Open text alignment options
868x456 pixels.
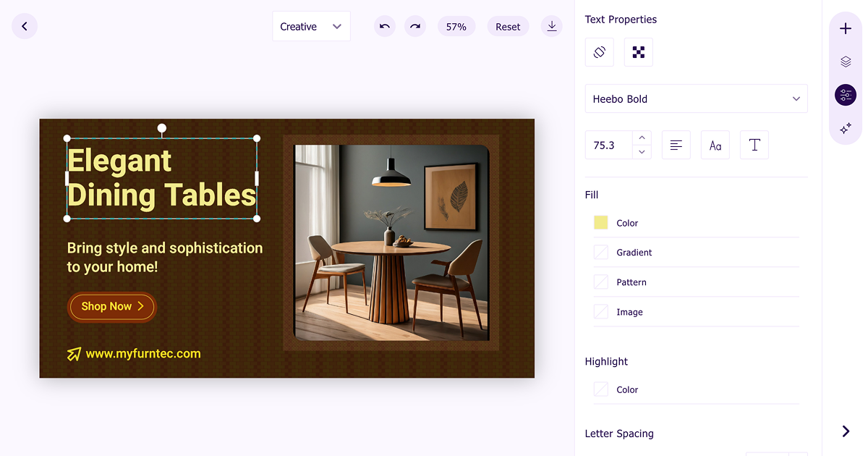coord(676,145)
